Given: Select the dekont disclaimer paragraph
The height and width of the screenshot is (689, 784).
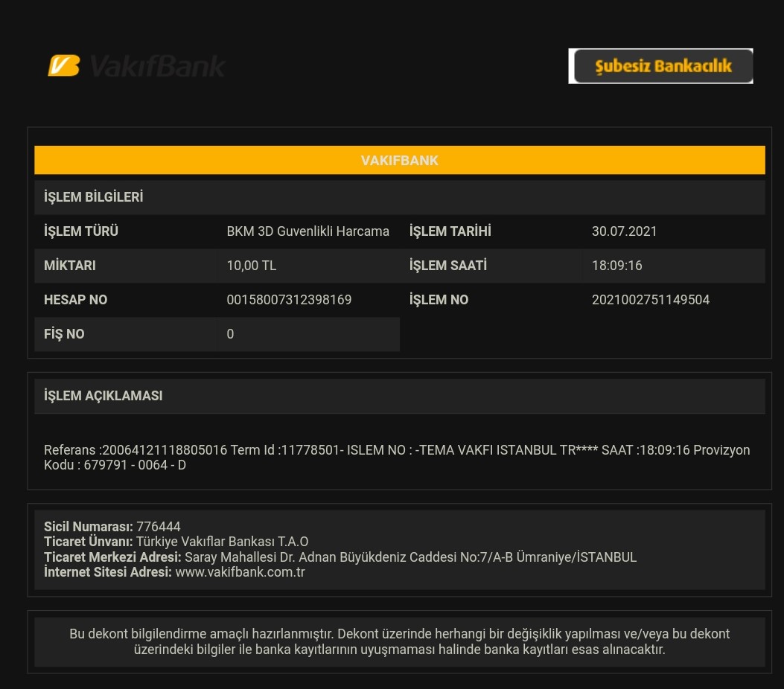Looking at the screenshot, I should coord(400,641).
